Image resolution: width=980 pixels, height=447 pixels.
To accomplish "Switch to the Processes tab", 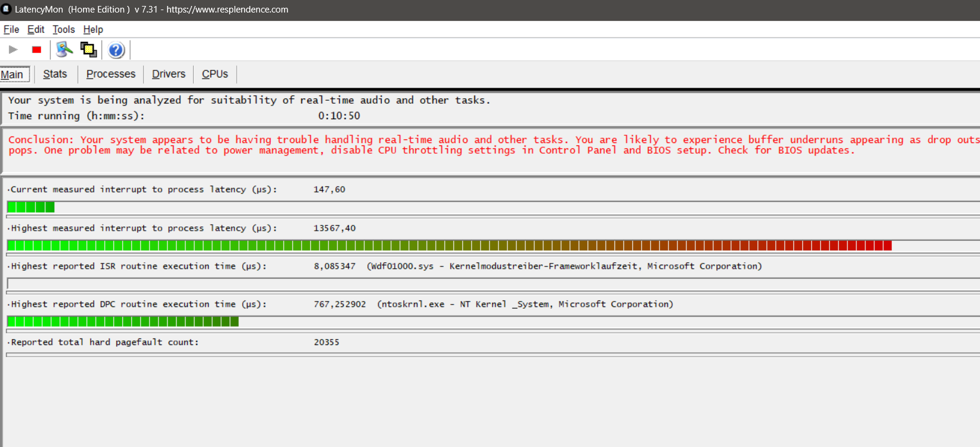I will [x=111, y=74].
